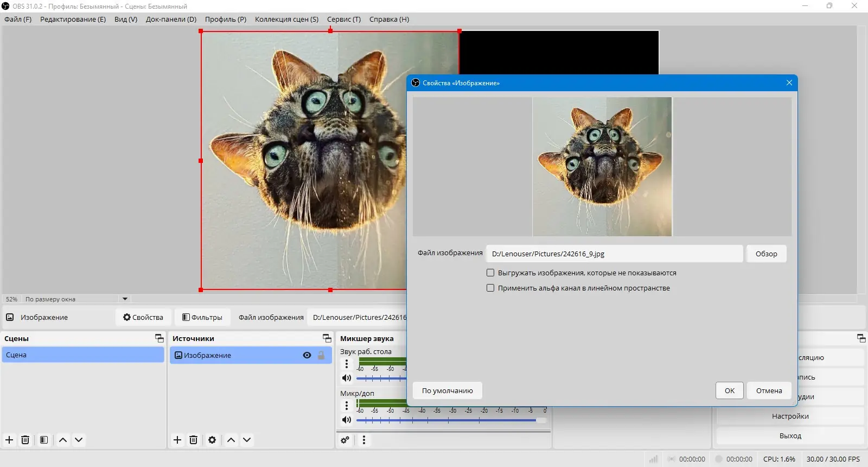Open Звук раб. стола three-dot options
Viewport: 868px width, 467px height.
pyautogui.click(x=347, y=364)
